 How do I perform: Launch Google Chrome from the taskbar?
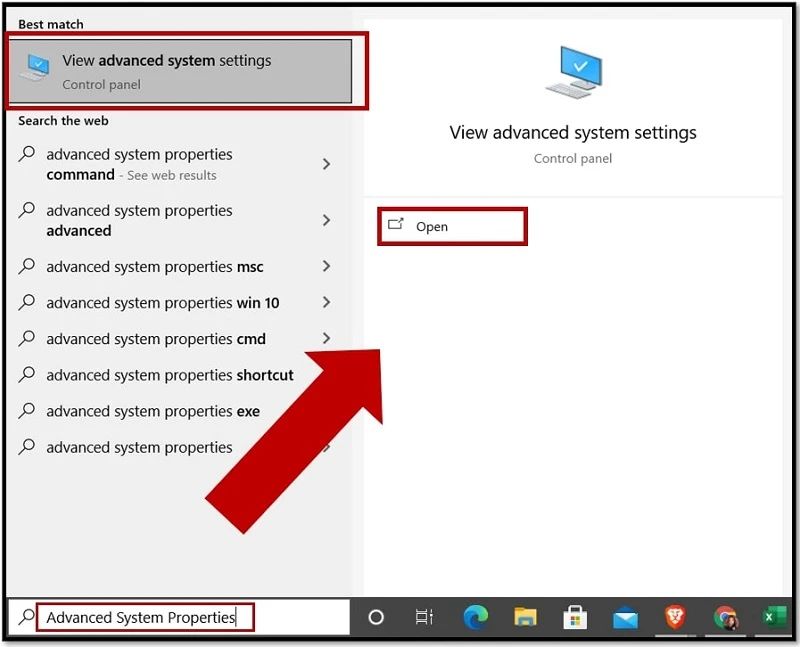(725, 617)
